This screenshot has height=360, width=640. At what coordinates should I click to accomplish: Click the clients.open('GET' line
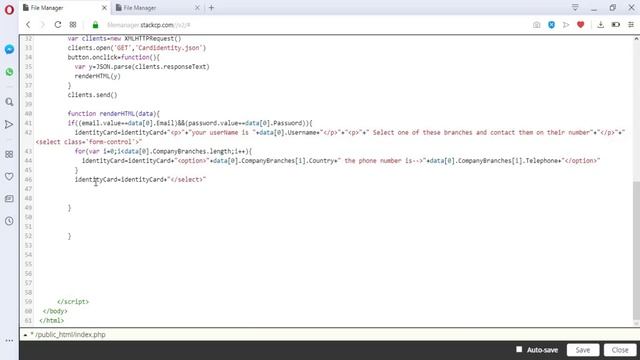137,48
